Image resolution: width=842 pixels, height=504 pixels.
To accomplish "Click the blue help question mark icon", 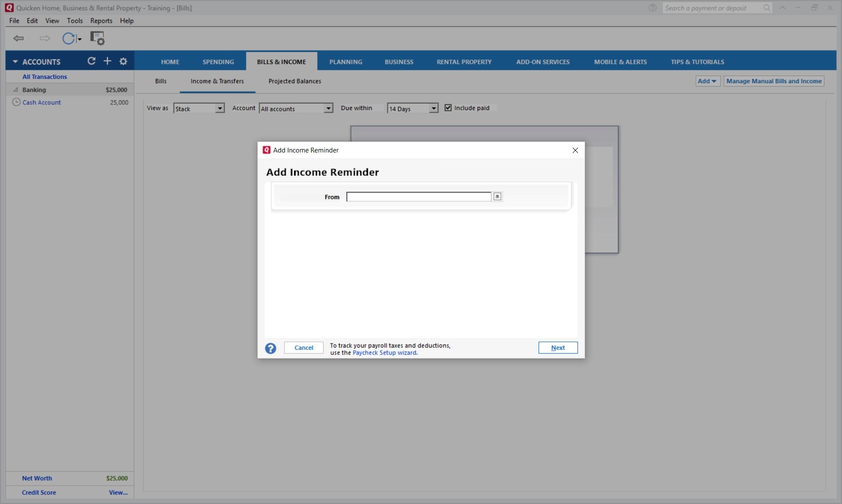I will click(x=271, y=348).
